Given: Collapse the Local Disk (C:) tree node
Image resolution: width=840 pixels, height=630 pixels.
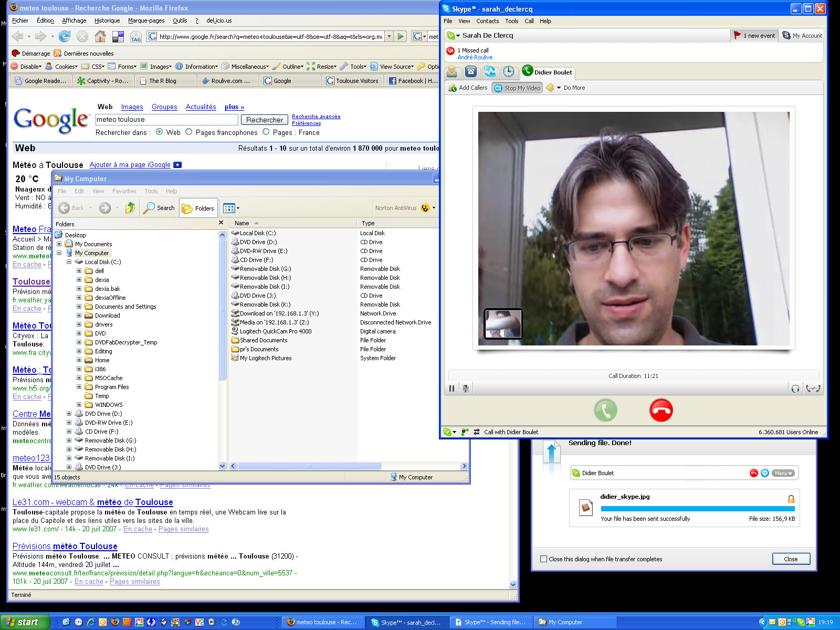Looking at the screenshot, I should coord(69,262).
